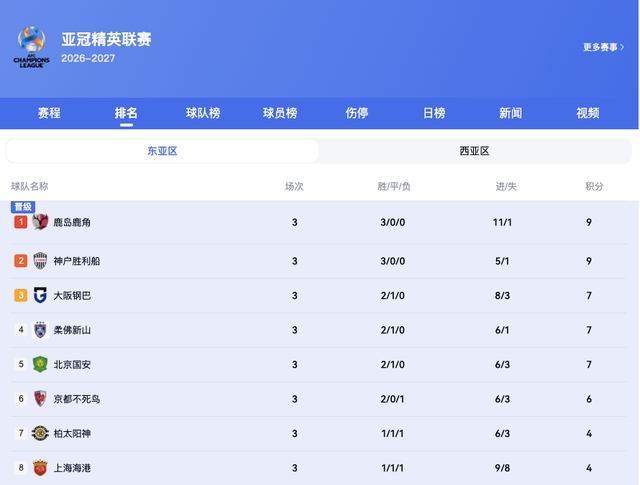This screenshot has width=640, height=485.
Task: Click the 上海海港 team crest
Action: click(40, 468)
